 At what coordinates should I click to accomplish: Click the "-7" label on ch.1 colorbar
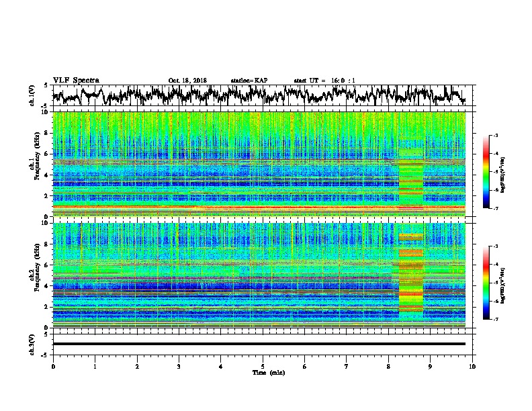point(495,208)
